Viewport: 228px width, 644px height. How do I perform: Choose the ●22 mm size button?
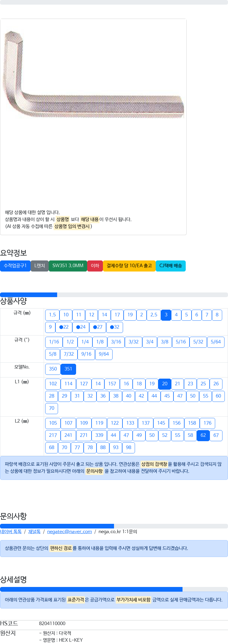click(64, 327)
